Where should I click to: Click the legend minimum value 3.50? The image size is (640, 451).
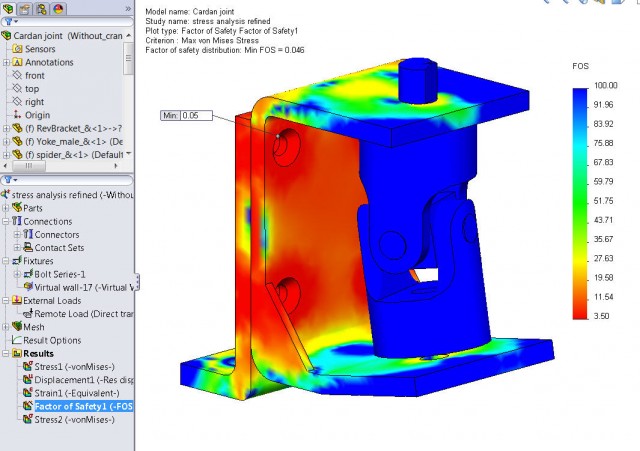(x=601, y=316)
